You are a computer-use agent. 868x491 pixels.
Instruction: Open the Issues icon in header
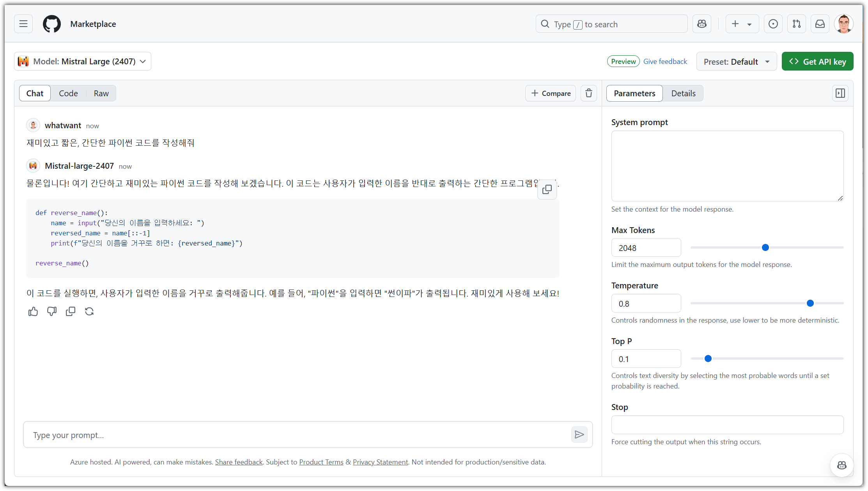(x=773, y=24)
